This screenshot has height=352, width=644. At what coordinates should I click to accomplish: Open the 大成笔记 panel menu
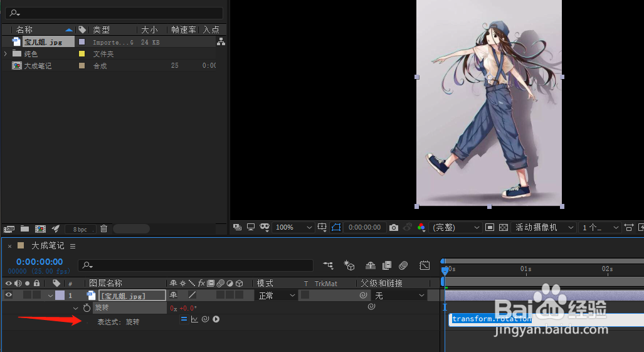pos(73,246)
